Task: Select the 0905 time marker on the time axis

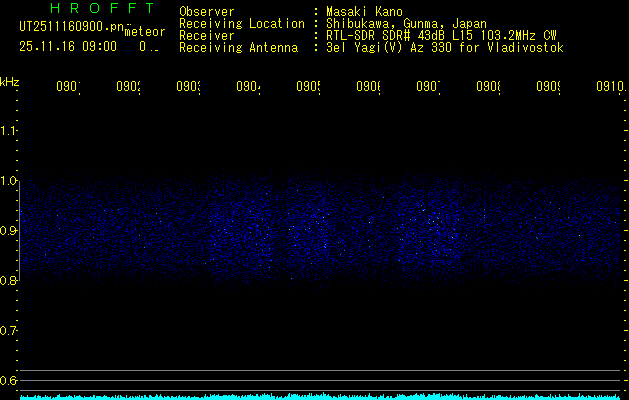Action: pyautogui.click(x=308, y=86)
